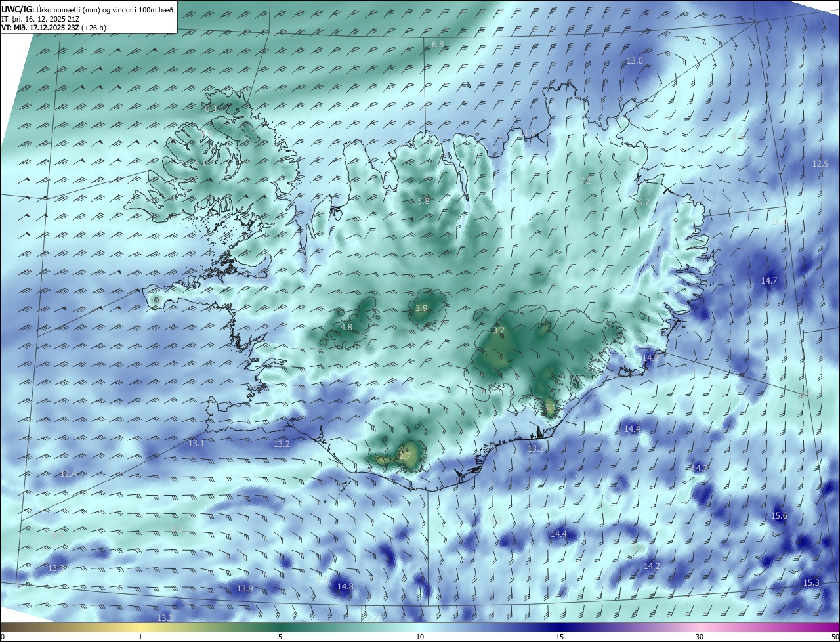Click the 4.8 value label
This screenshot has width=840, height=642.
346,327
